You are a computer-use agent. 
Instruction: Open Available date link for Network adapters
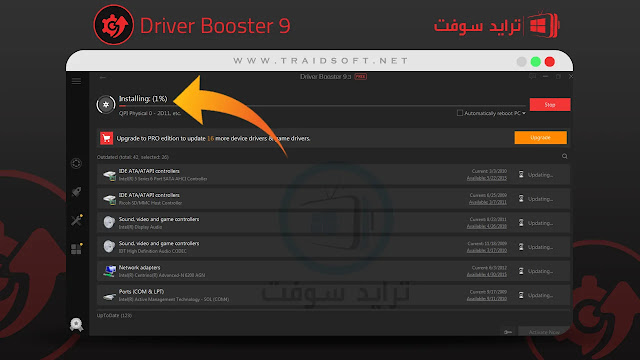[487, 275]
